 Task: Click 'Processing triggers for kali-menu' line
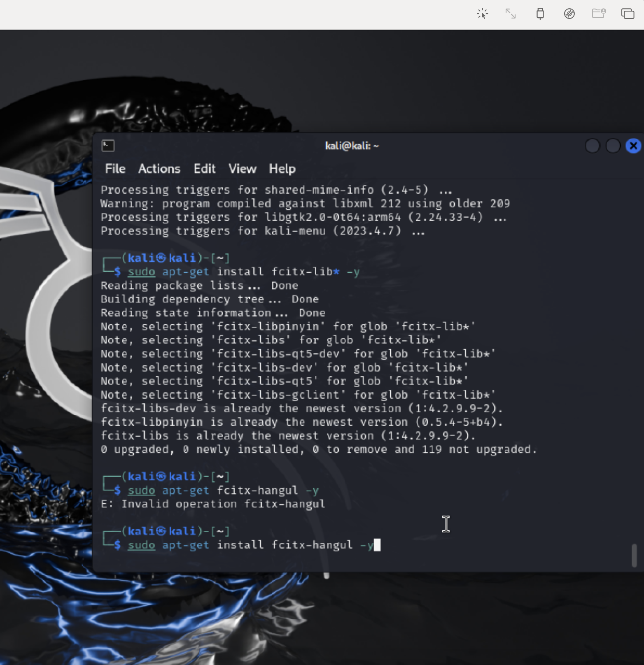(263, 231)
